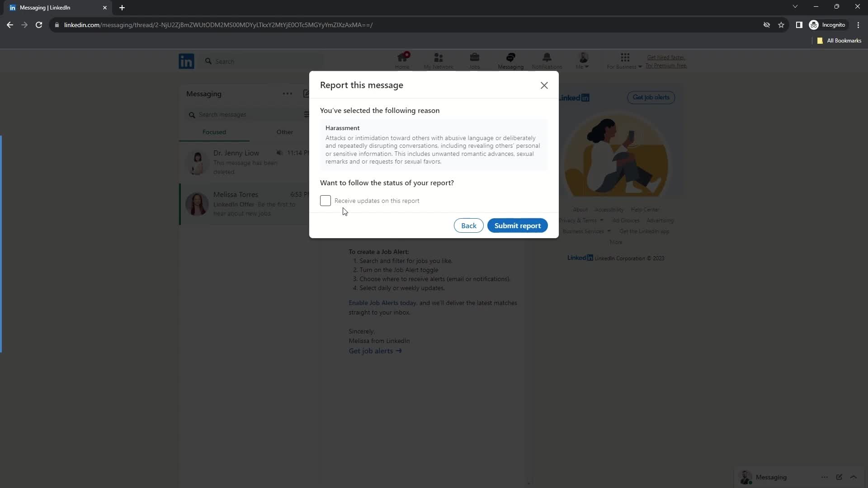Click the Messaging | LinkedIn browser tab

point(58,8)
